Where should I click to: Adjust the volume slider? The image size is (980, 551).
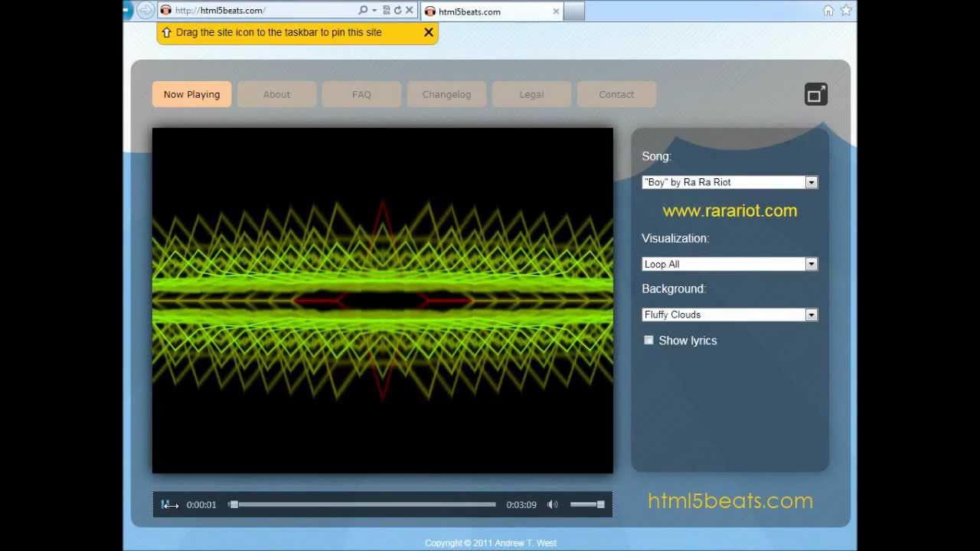click(587, 504)
